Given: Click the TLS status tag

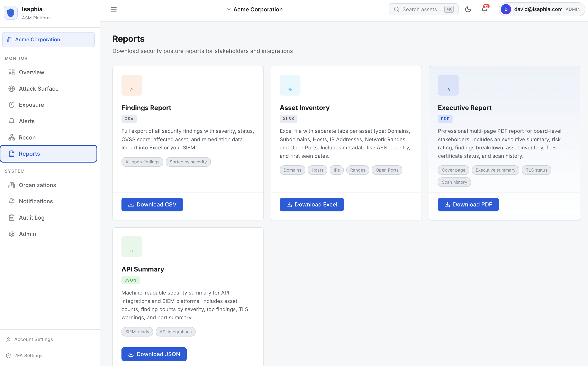Looking at the screenshot, I should [x=537, y=170].
